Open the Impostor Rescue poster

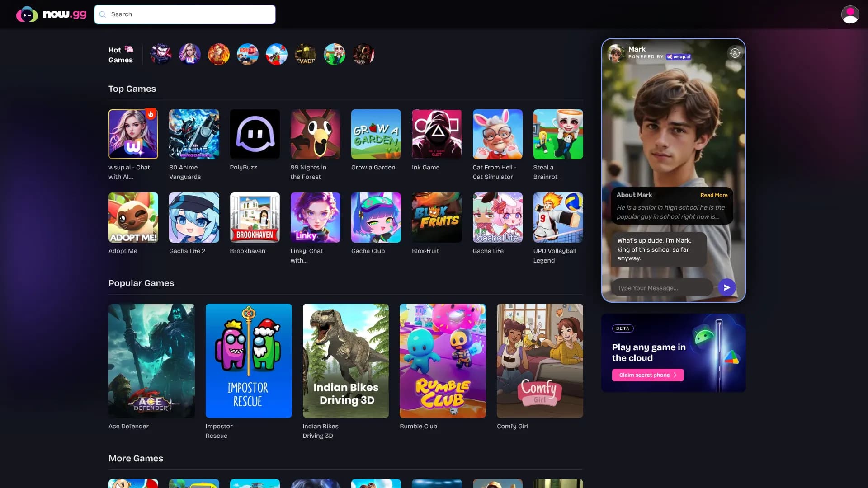click(249, 361)
